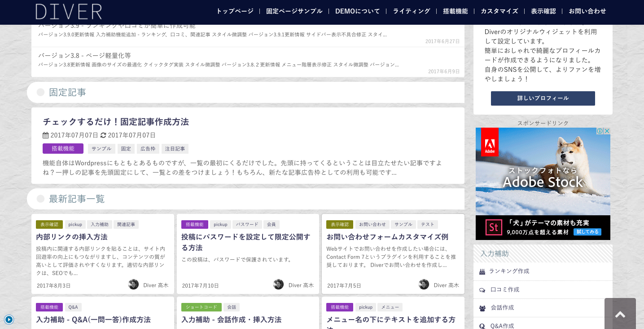Click the 会話作成 people icon
Viewport: 644px width, 329px height.
(x=482, y=308)
